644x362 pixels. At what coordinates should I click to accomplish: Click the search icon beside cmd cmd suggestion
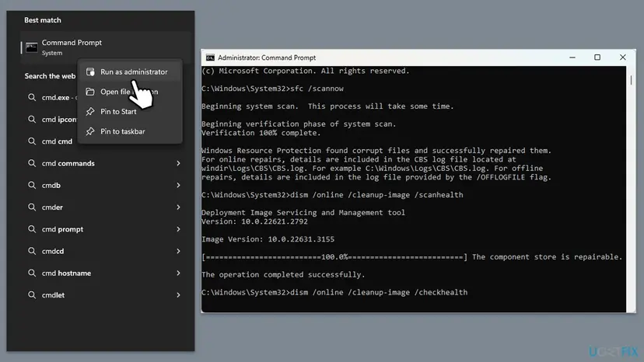32,141
